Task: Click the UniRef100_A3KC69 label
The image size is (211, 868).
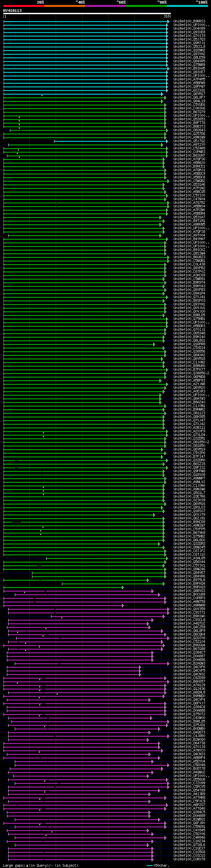Action: 189,275
